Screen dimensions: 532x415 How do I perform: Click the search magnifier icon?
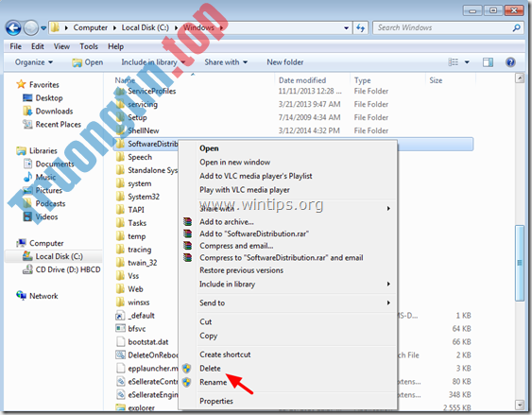(517, 27)
